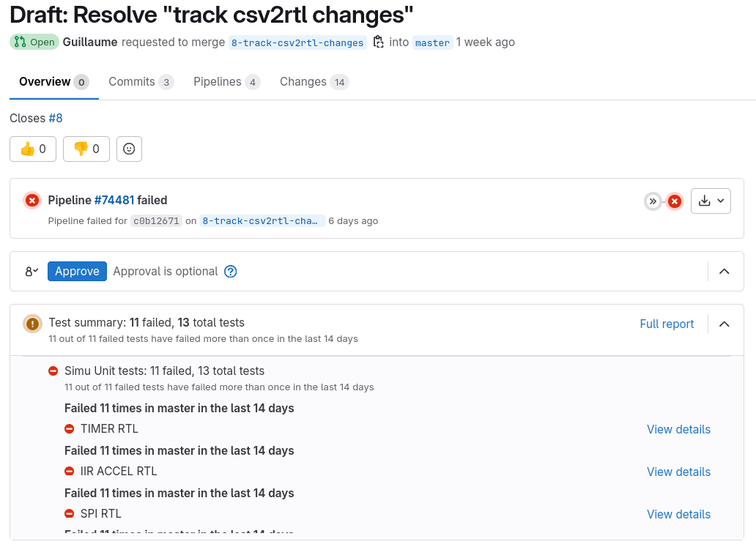
Task: Click the approvals icon beside Approve
Action: tap(31, 272)
